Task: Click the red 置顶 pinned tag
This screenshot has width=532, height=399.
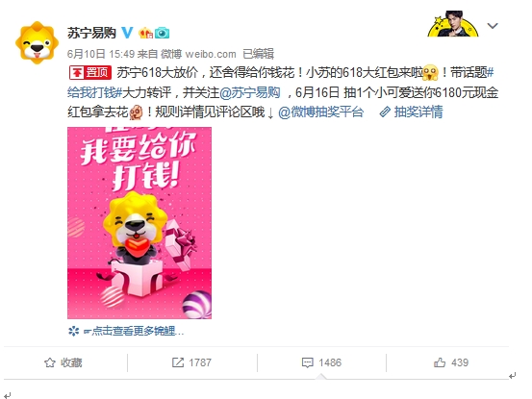Action: click(x=90, y=72)
